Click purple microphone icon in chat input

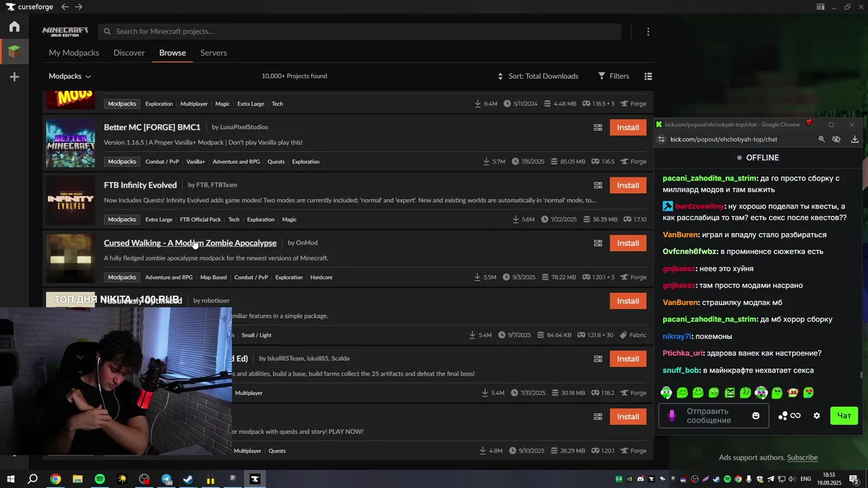(672, 415)
